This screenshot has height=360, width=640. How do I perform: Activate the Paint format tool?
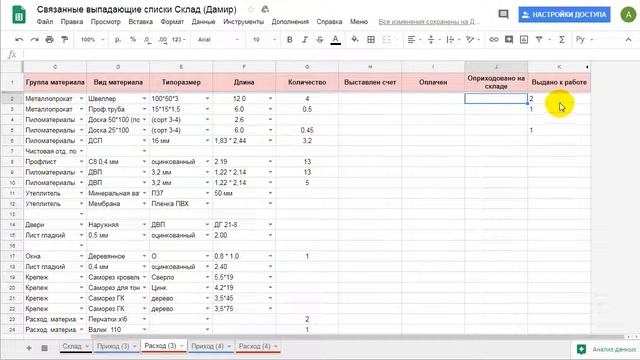64,40
